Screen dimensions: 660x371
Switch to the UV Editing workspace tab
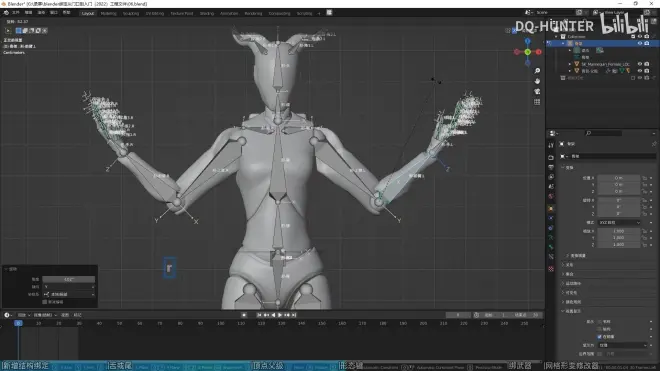coord(154,13)
